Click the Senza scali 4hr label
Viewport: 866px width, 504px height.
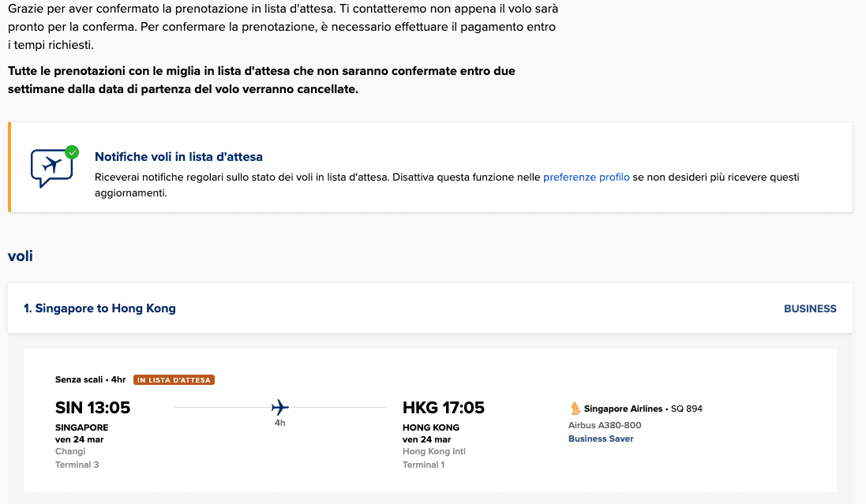91,380
